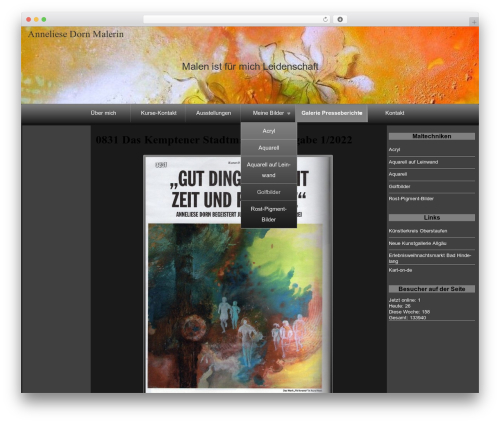Click the browser address bar
500x423 pixels.
pyautogui.click(x=236, y=19)
